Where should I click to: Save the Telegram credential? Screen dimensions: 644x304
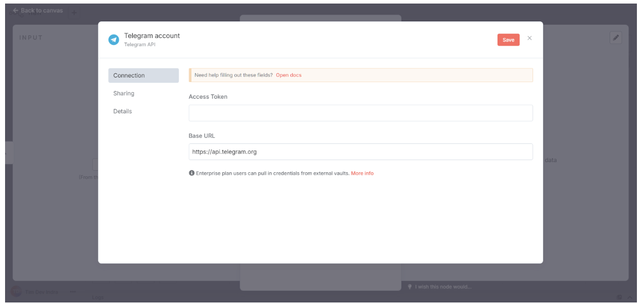tap(508, 40)
